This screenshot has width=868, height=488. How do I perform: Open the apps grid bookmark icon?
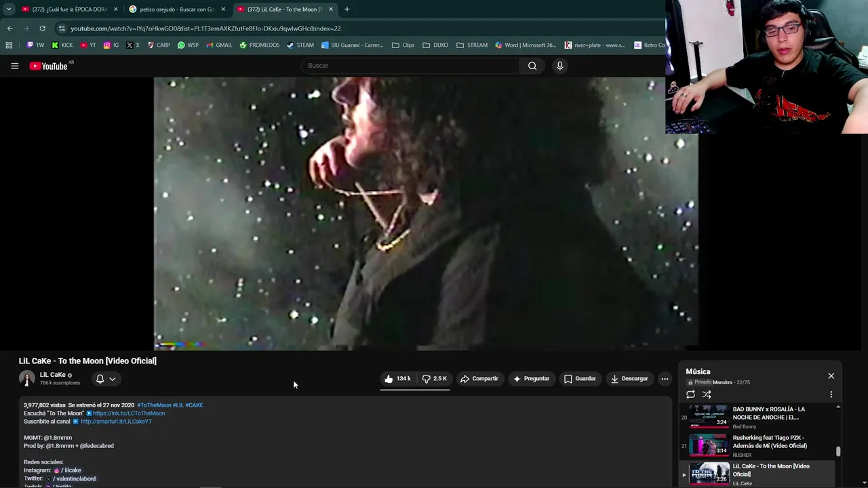pos(9,45)
